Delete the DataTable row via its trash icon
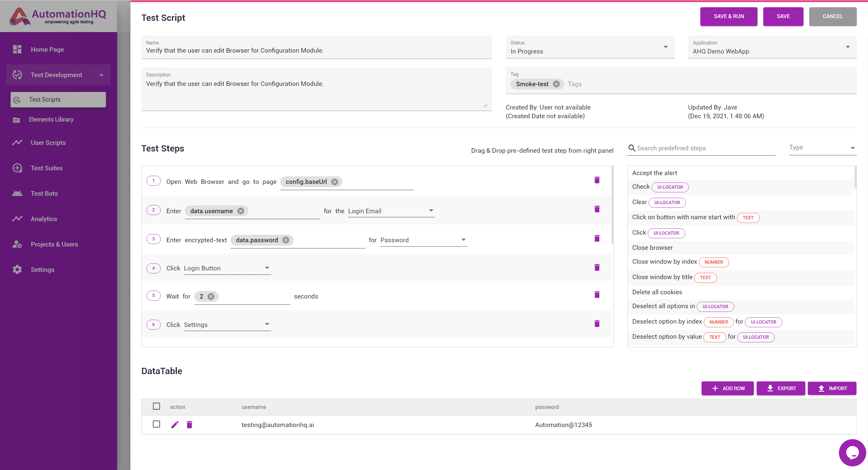The width and height of the screenshot is (868, 470). (189, 425)
